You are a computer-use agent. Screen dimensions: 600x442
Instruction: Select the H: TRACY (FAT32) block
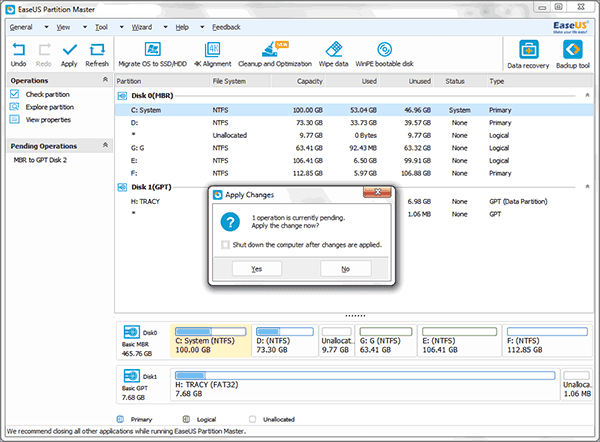(365, 385)
